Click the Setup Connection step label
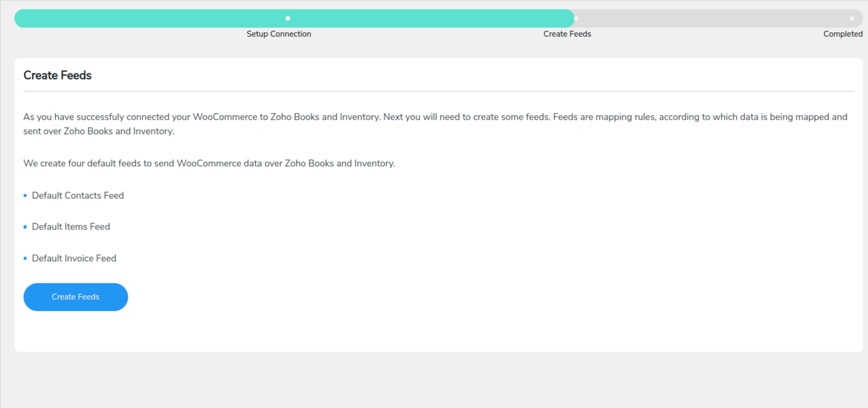The height and width of the screenshot is (408, 868). tap(278, 34)
